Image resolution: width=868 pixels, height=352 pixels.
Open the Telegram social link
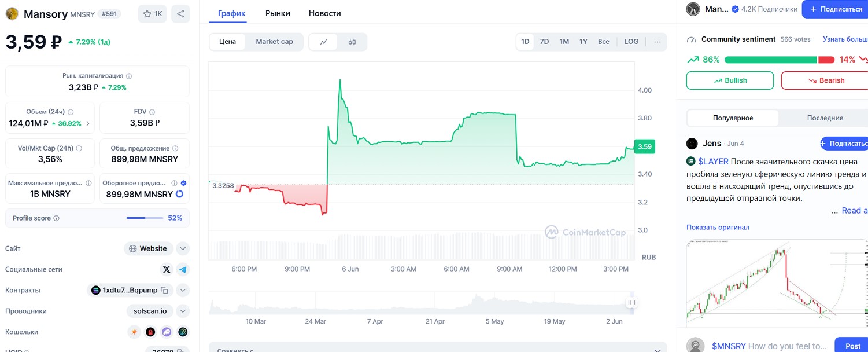(183, 269)
